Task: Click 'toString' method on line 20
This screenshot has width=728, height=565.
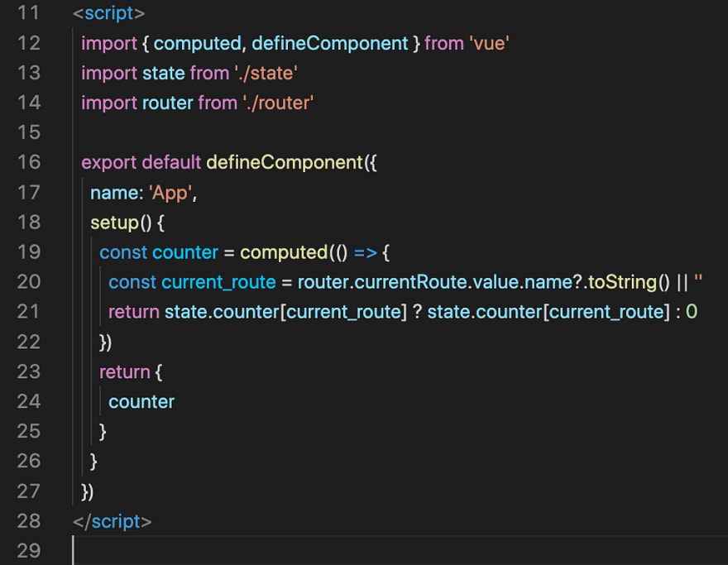Action: click(622, 282)
